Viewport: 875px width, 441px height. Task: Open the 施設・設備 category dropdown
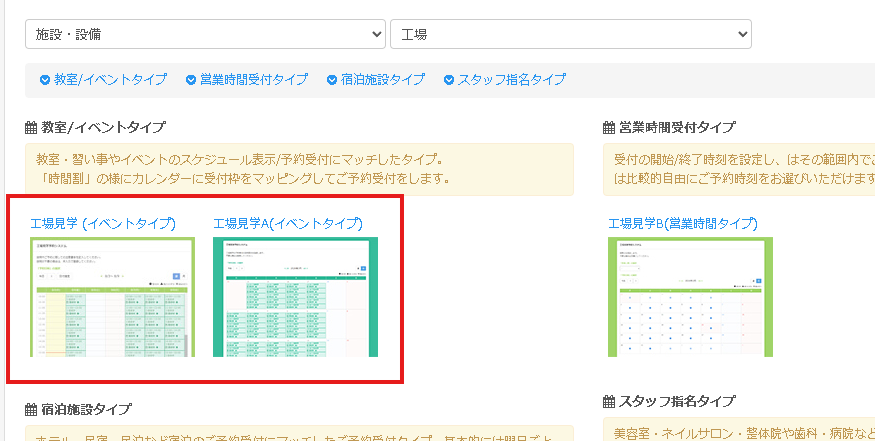pos(205,34)
